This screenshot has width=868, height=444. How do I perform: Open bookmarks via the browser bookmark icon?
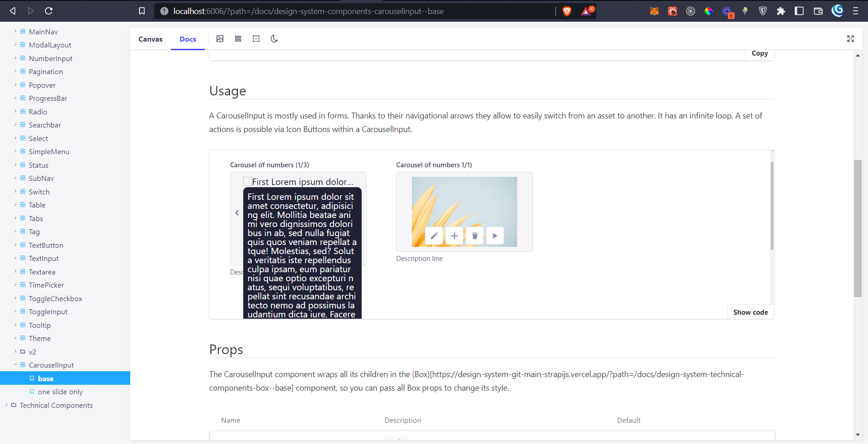tap(142, 11)
